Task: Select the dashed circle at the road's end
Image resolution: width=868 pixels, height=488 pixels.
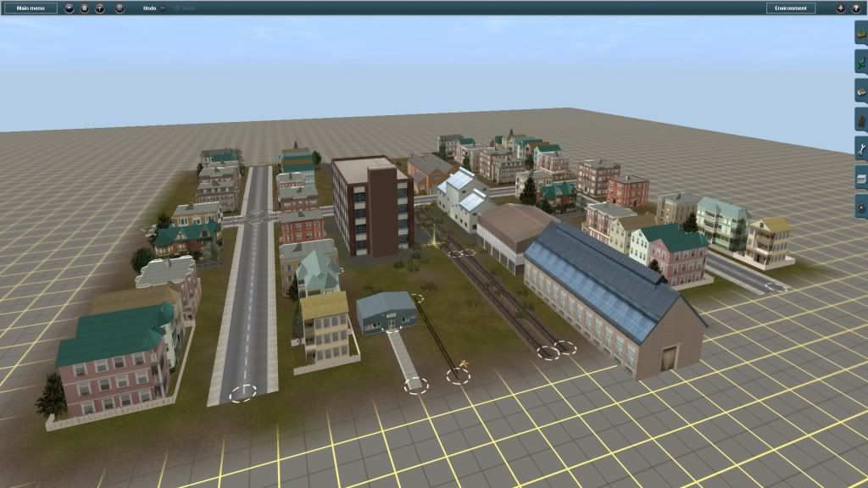Action: 242,393
